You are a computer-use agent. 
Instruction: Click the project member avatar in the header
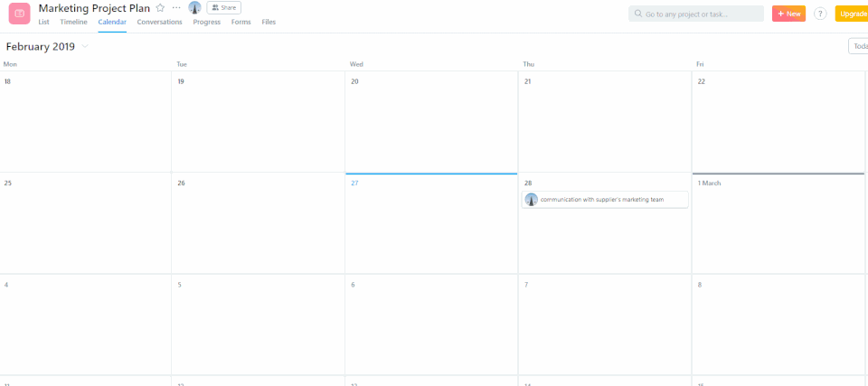194,8
